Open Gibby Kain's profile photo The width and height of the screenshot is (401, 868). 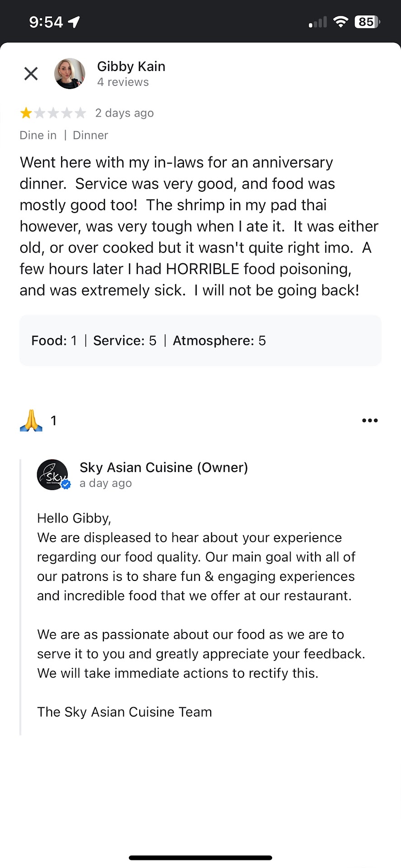pos(70,73)
